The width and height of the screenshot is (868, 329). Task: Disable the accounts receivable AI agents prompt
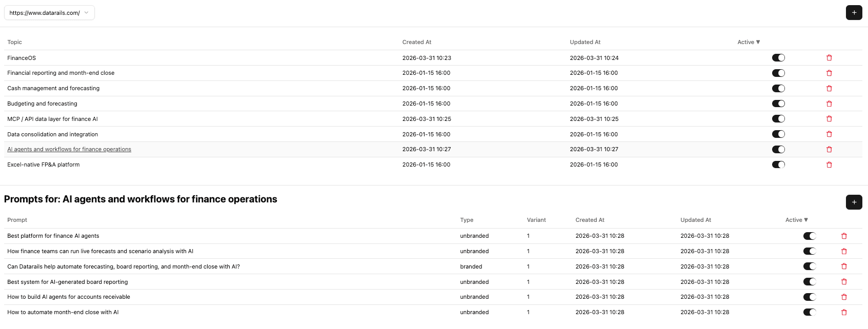[810, 297]
